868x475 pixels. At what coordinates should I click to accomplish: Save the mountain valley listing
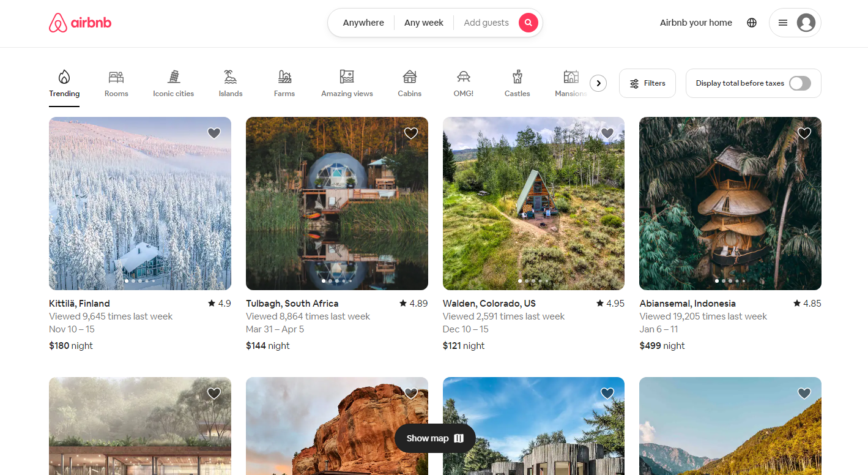point(804,393)
